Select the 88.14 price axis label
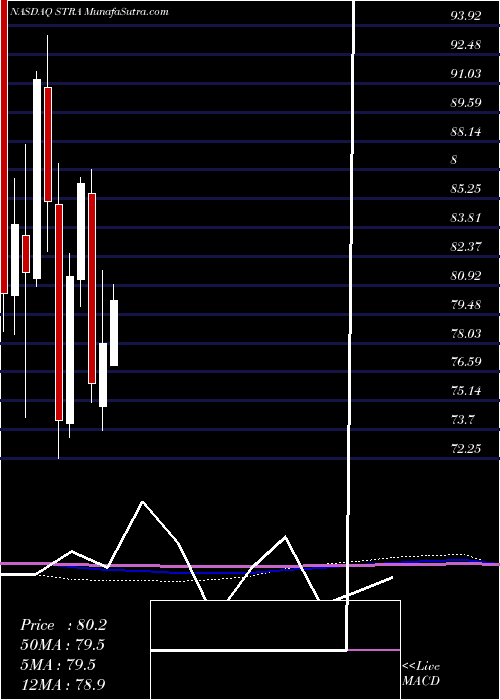The height and width of the screenshot is (700, 500). pyautogui.click(x=466, y=132)
